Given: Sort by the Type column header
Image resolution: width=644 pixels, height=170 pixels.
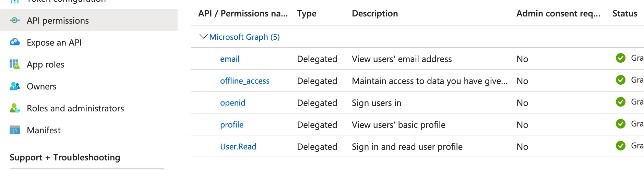Looking at the screenshot, I should tap(307, 13).
